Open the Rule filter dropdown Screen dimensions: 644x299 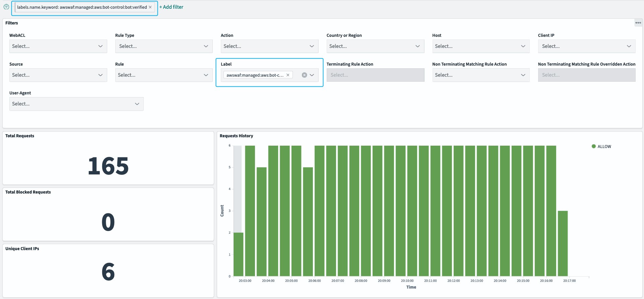pyautogui.click(x=164, y=75)
